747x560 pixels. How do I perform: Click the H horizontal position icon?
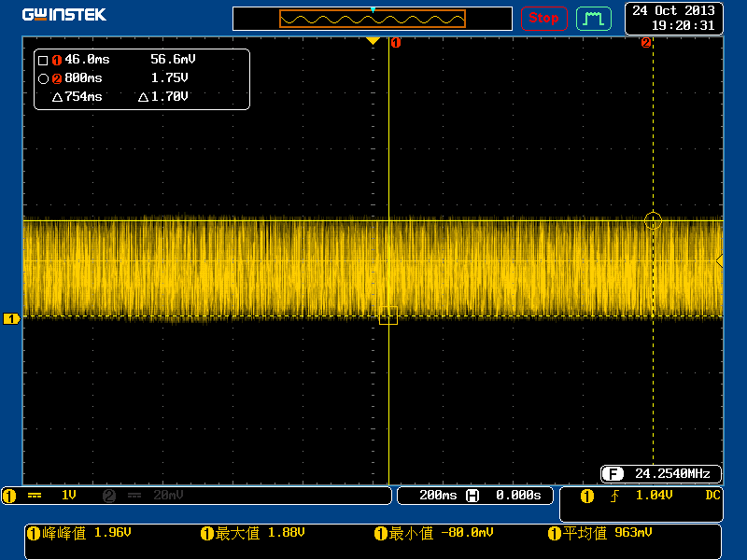(x=472, y=496)
